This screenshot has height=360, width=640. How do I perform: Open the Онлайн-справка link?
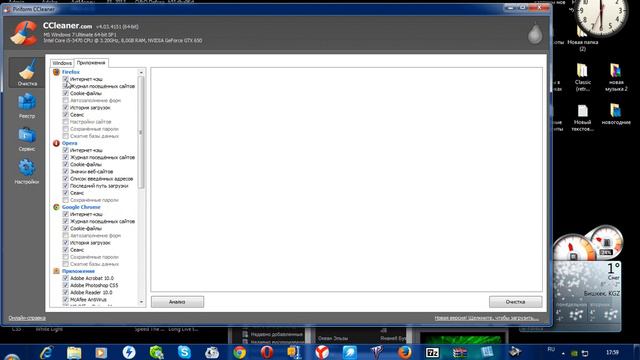pyautogui.click(x=27, y=318)
